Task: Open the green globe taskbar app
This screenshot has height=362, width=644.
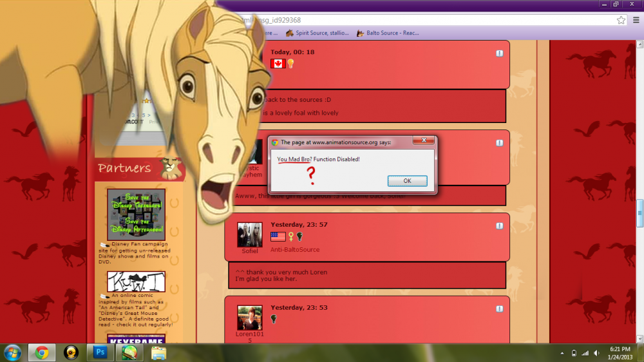Action: click(129, 352)
